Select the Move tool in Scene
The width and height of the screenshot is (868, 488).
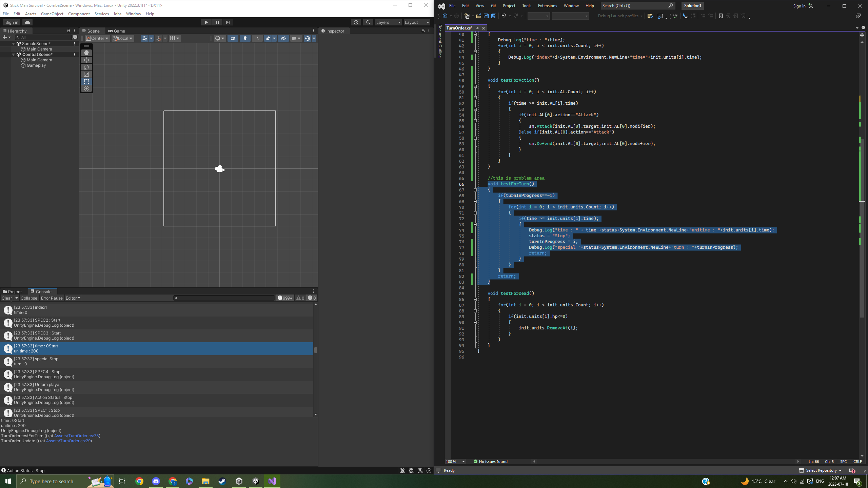(x=86, y=60)
